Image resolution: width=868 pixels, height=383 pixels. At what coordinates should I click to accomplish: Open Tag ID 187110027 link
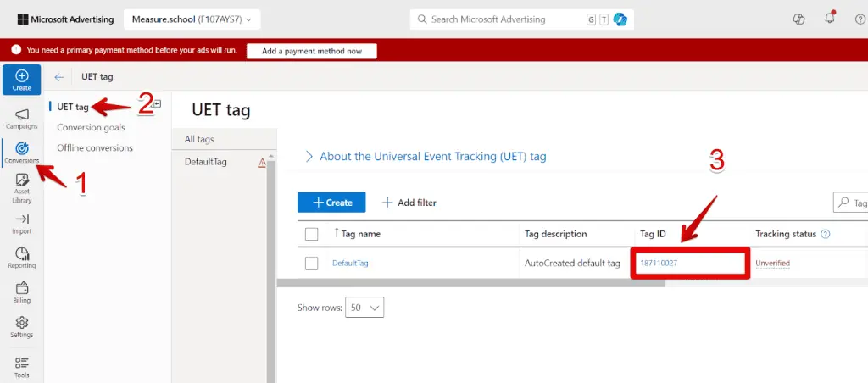pyautogui.click(x=659, y=264)
